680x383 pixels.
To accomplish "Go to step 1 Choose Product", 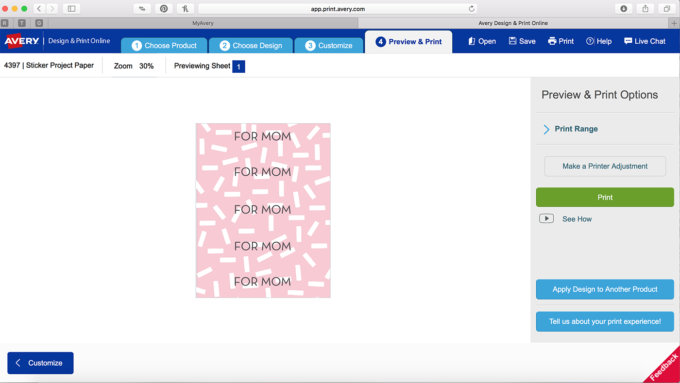I will coord(164,46).
